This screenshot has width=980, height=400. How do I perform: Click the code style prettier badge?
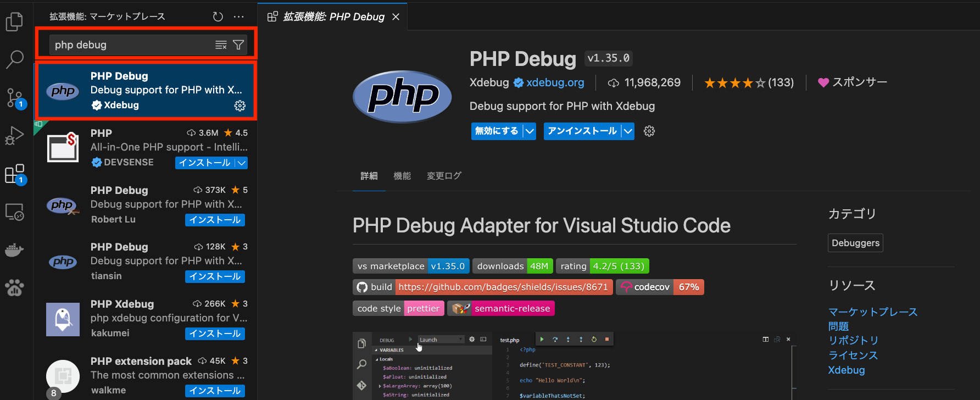pos(398,309)
